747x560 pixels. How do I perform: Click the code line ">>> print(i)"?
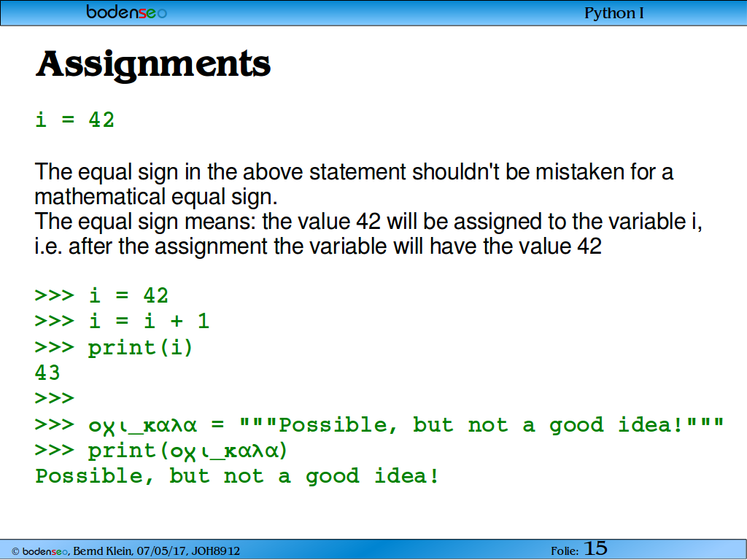[x=114, y=348]
